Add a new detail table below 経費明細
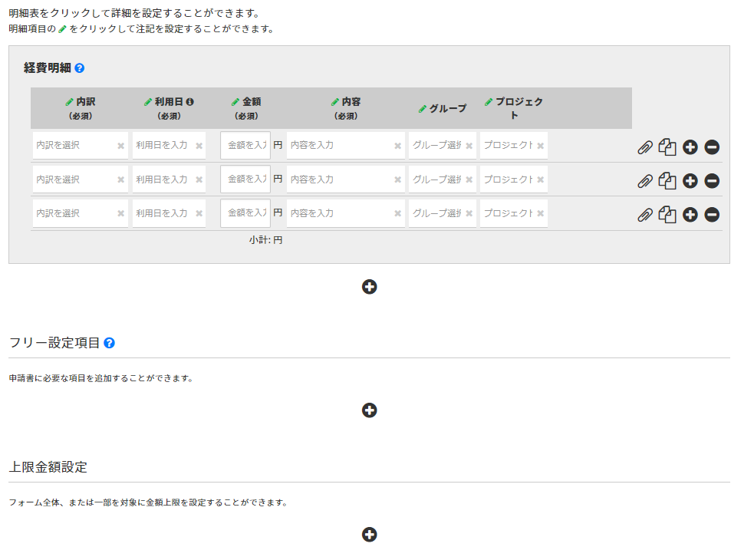 369,287
